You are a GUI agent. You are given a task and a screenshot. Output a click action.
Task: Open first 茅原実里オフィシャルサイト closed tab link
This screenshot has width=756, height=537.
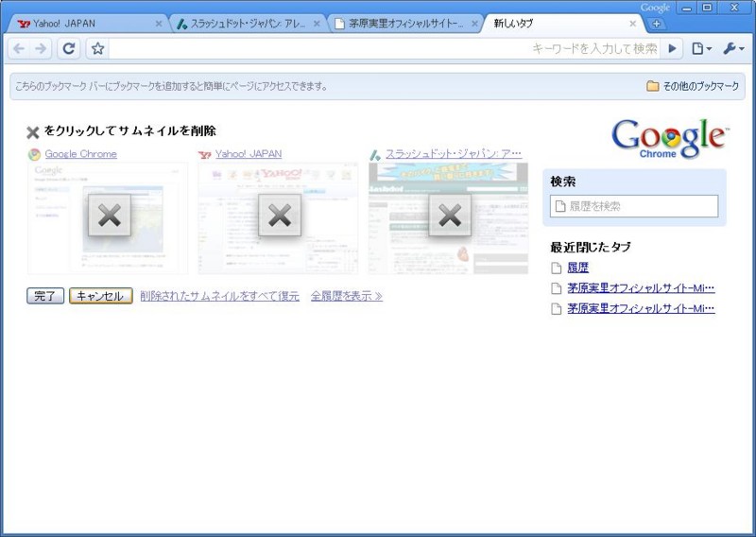coord(641,288)
